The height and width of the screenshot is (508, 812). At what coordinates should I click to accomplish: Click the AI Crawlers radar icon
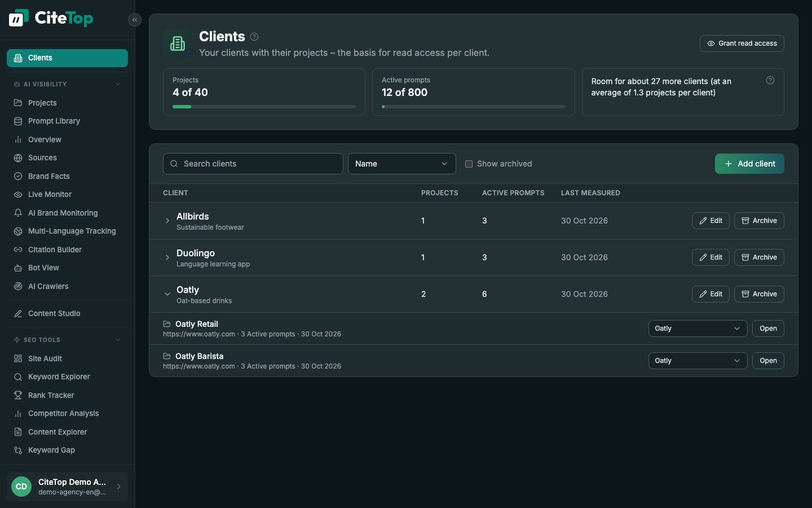[18, 286]
